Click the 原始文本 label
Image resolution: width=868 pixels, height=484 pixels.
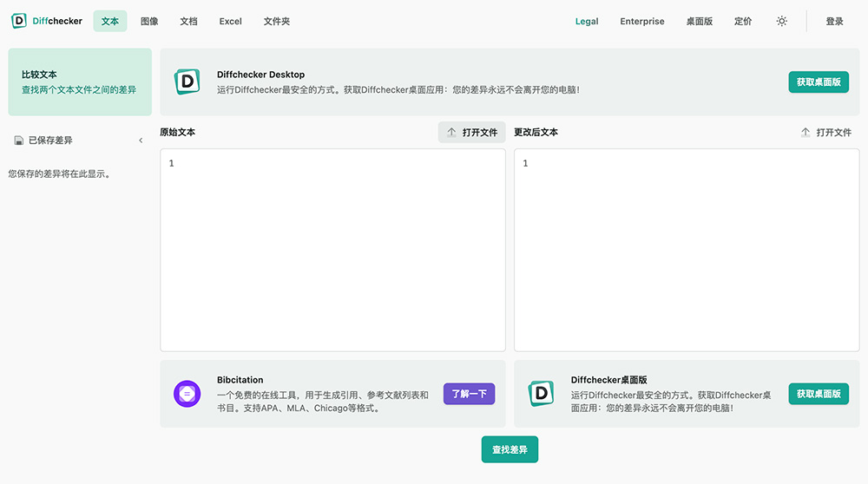178,132
